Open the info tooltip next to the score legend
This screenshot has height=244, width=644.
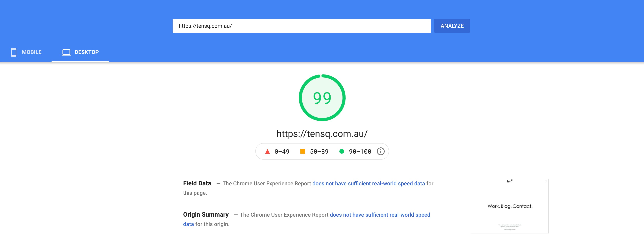tap(381, 151)
